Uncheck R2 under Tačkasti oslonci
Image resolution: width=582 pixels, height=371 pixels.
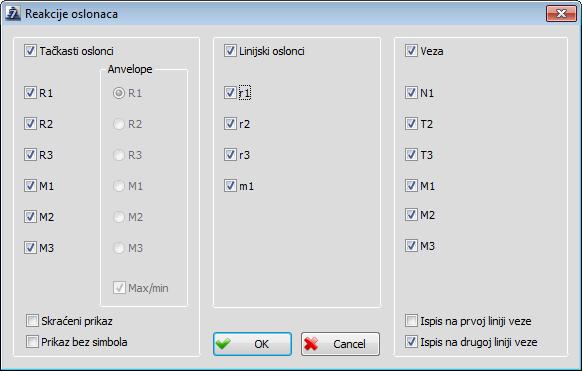click(x=30, y=124)
